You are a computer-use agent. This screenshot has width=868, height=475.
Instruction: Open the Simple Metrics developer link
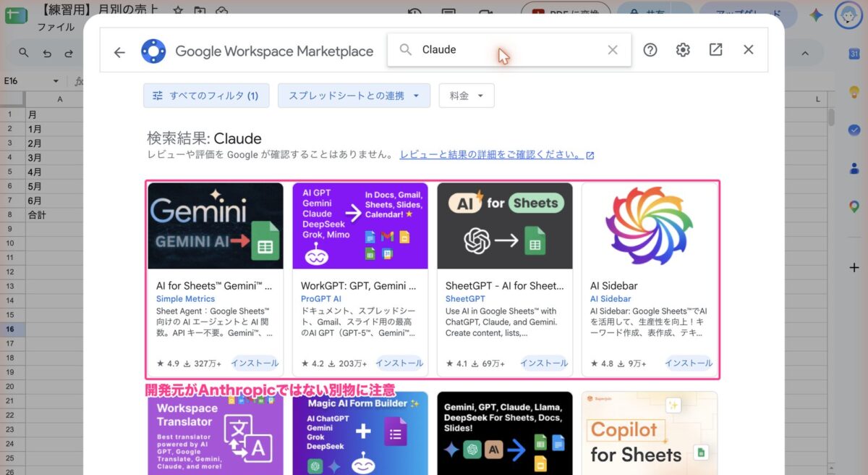tap(185, 298)
